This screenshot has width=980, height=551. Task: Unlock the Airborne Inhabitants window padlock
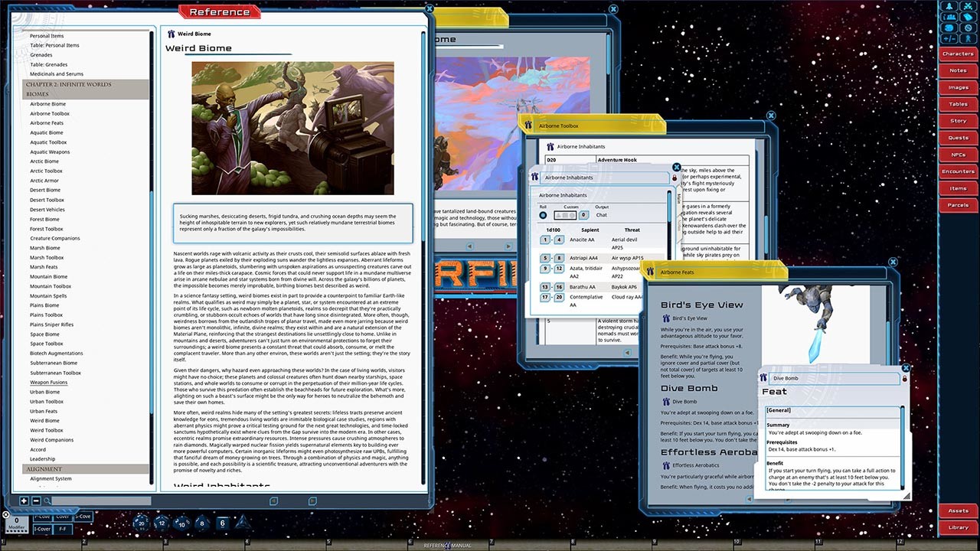pos(674,177)
